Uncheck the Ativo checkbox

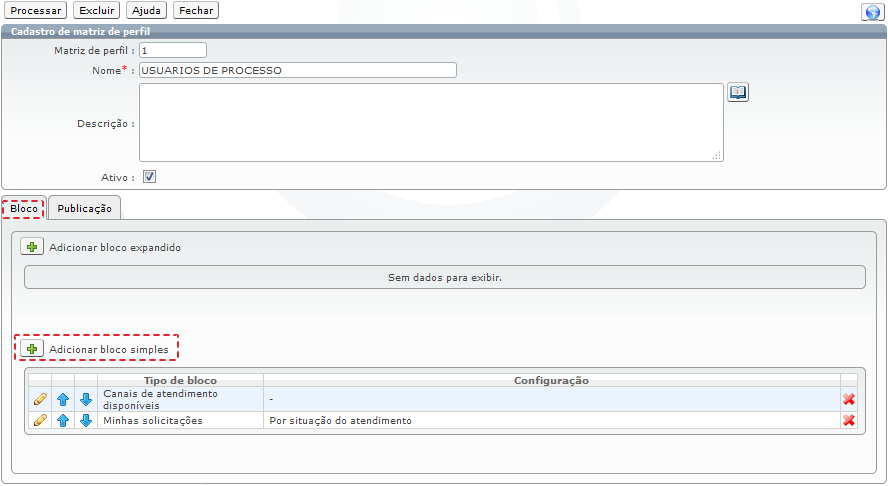149,177
